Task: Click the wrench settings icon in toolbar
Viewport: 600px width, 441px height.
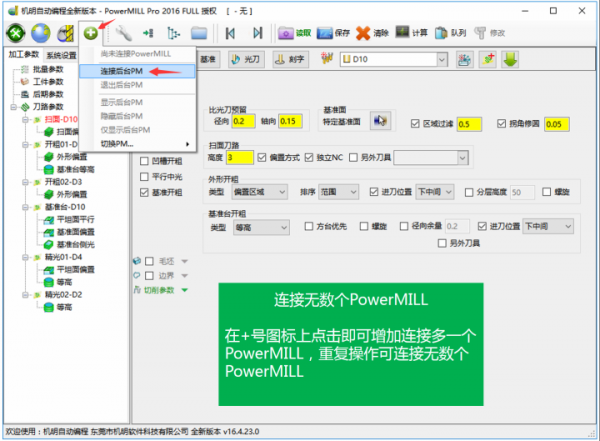Action: tap(125, 33)
